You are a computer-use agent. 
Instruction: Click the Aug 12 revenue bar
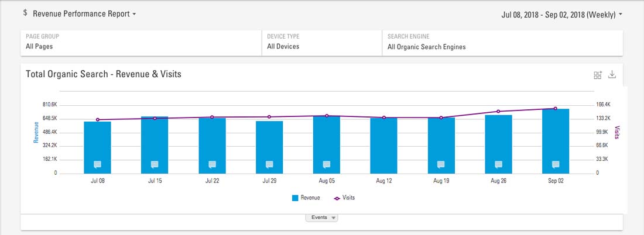[x=383, y=140]
